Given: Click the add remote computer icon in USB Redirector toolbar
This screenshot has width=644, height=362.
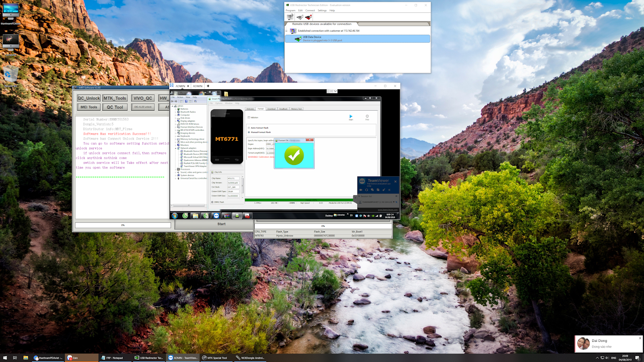Looking at the screenshot, I should tap(290, 17).
